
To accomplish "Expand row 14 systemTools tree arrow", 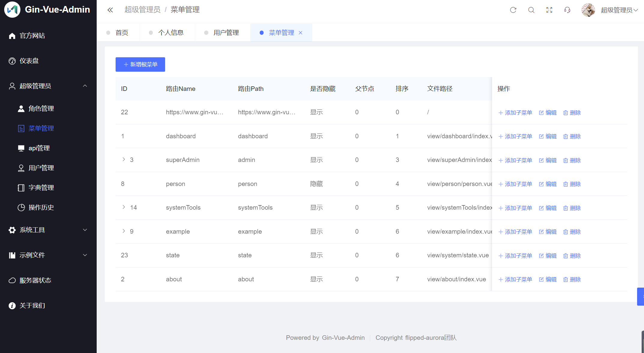I will [x=124, y=207].
